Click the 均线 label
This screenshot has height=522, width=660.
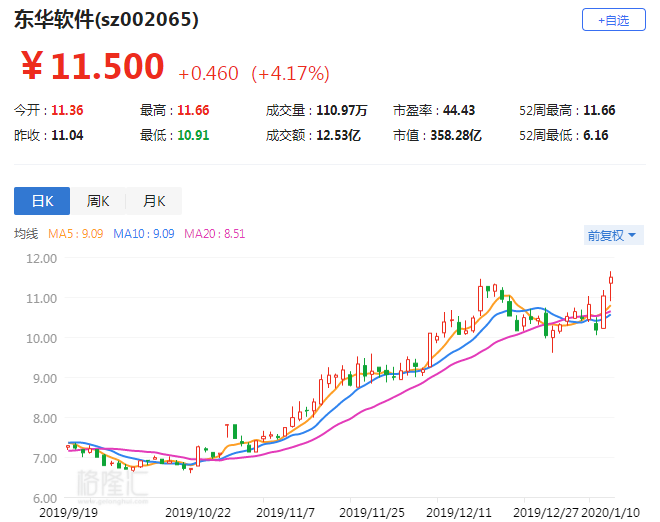[26, 234]
